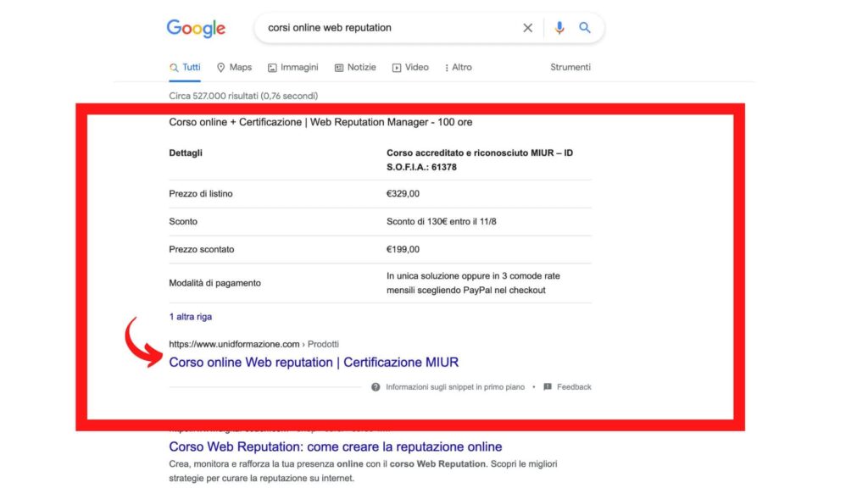
Task: Select 'Sconto di 130€ entro il 11/8' text
Action: [441, 221]
